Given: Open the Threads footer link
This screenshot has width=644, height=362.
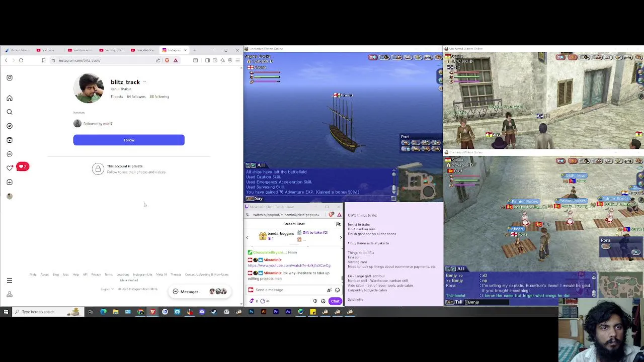Looking at the screenshot, I should 176,275.
